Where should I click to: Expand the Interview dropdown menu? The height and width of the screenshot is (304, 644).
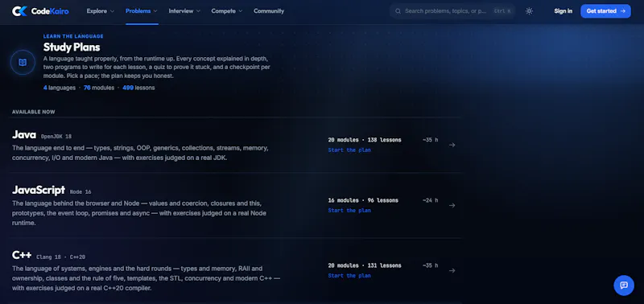184,11
